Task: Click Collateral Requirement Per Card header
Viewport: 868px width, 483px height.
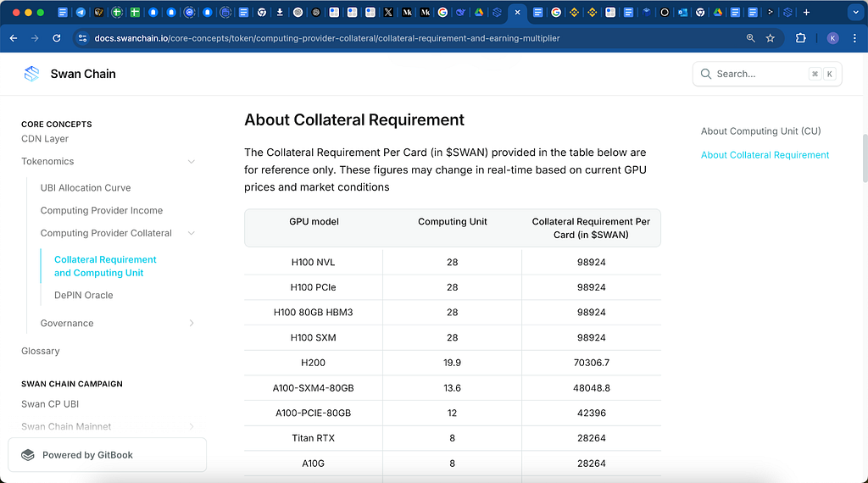Action: [591, 228]
